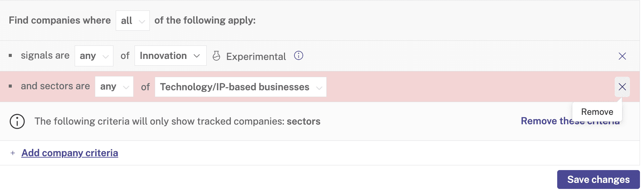Click the Experimental label text

pyautogui.click(x=256, y=56)
